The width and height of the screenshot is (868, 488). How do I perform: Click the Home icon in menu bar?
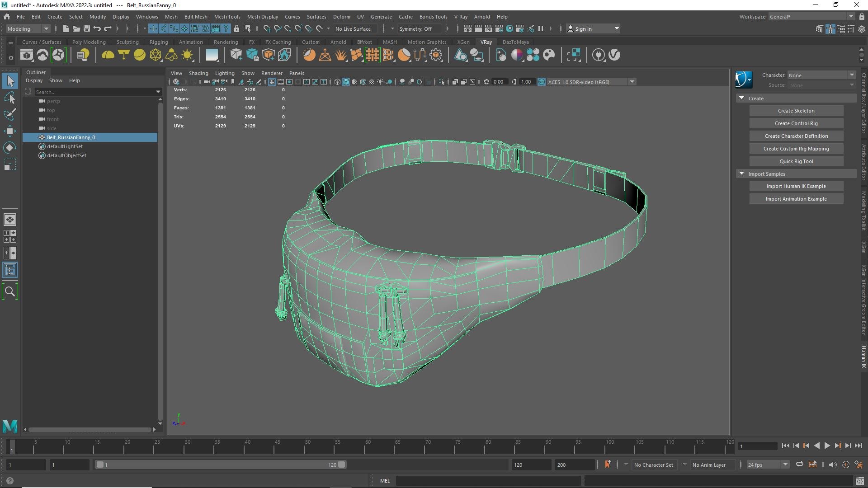point(7,17)
